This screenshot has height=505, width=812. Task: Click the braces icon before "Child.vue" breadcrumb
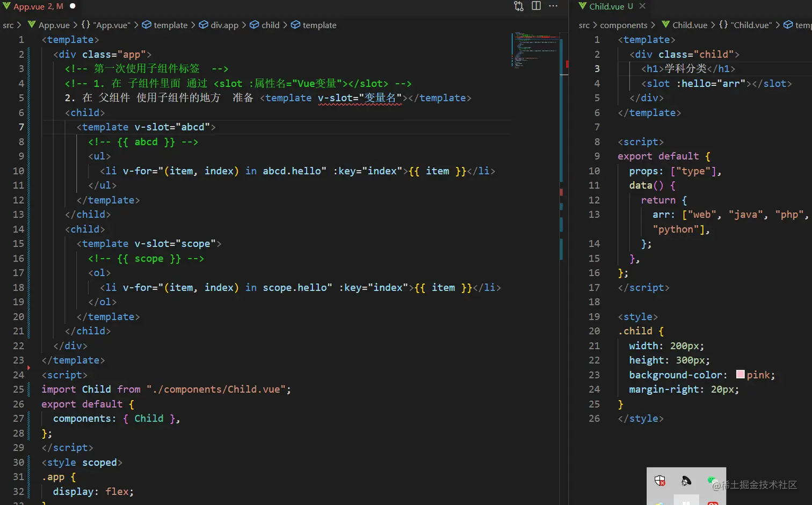(723, 24)
